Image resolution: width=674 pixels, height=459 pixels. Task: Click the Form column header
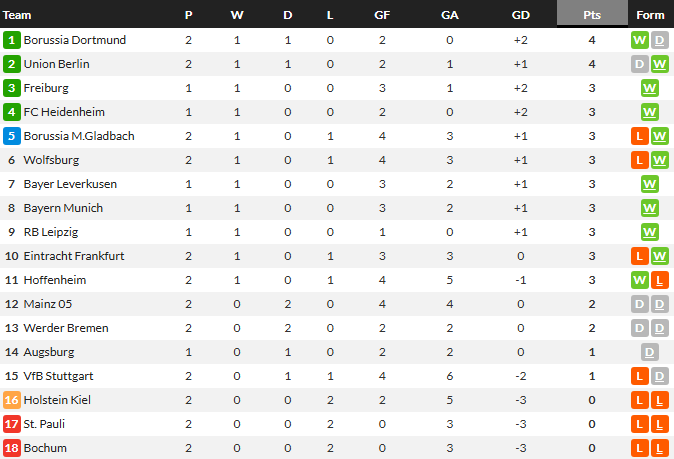pyautogui.click(x=650, y=15)
